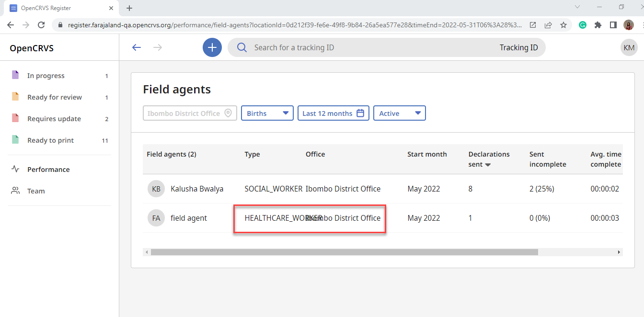644x317 pixels.
Task: Open the Active status dropdown
Action: pos(399,113)
